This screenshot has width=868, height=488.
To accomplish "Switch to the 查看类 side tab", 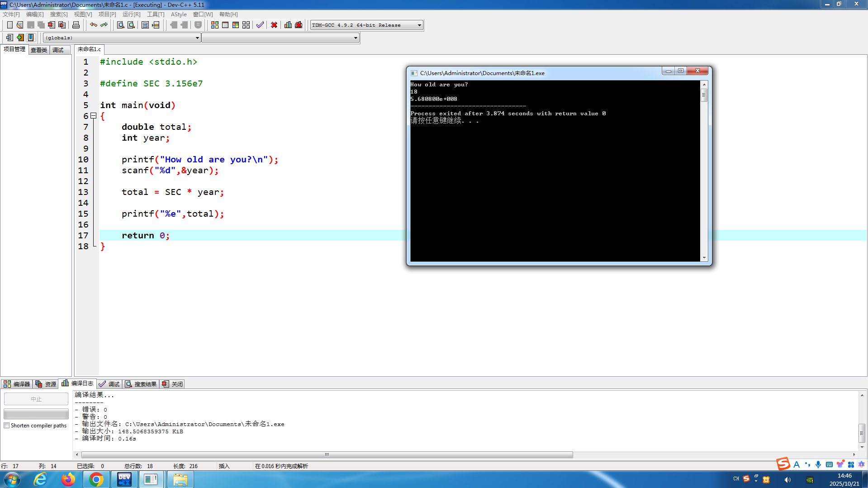I will 39,50.
